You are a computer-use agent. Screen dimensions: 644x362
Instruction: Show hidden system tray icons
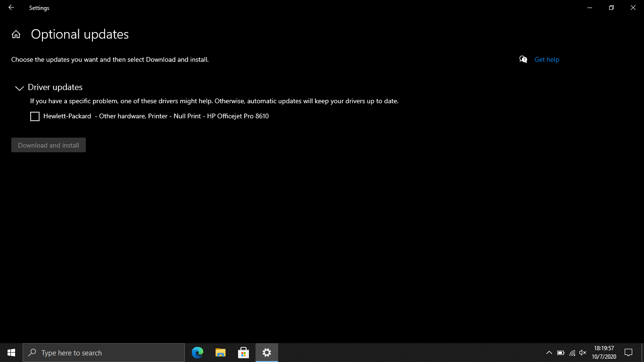coord(549,353)
